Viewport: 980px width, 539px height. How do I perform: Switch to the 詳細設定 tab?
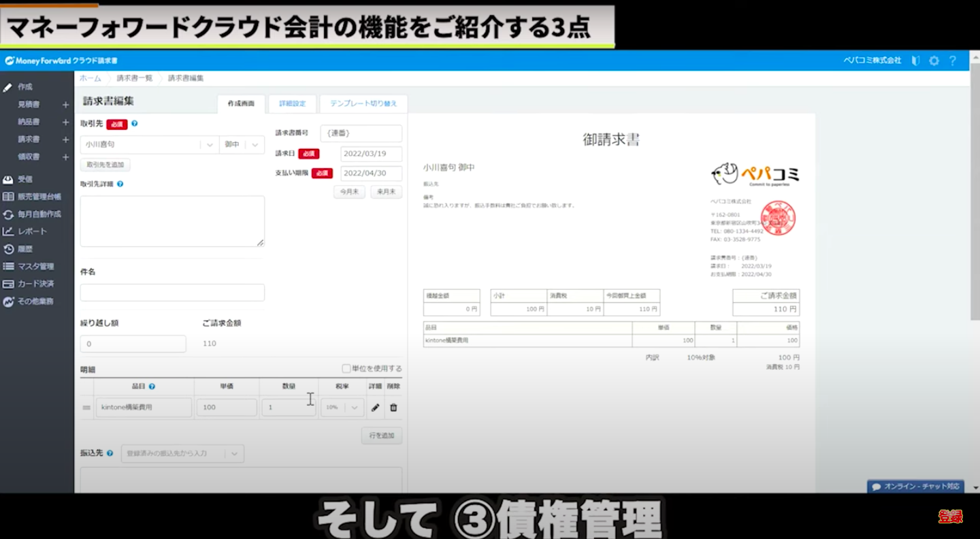(293, 104)
